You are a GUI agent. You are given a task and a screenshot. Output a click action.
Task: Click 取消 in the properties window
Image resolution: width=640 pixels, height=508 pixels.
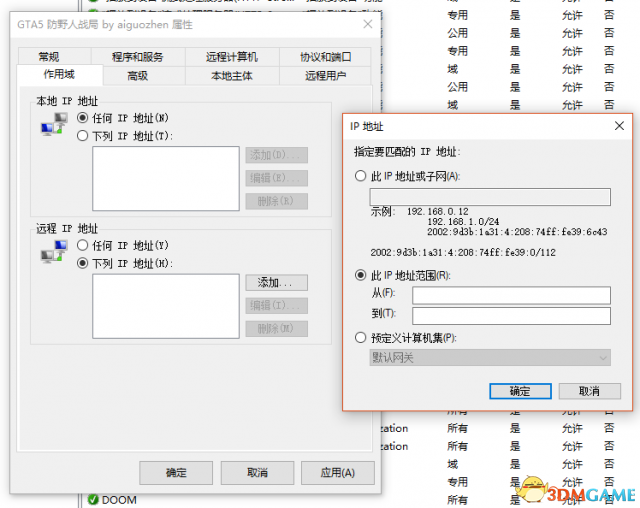tap(258, 473)
